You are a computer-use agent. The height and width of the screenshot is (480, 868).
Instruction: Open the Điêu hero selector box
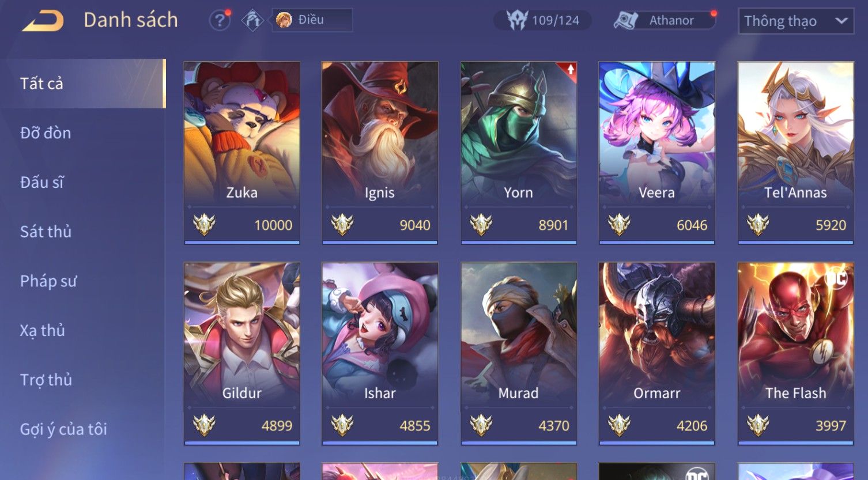click(312, 20)
